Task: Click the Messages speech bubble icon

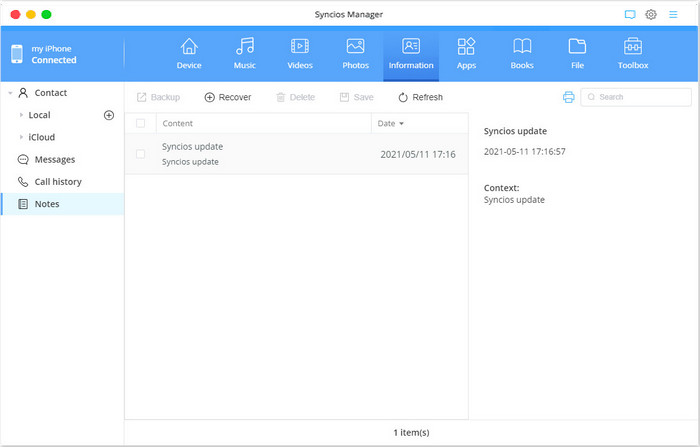Action: (23, 159)
